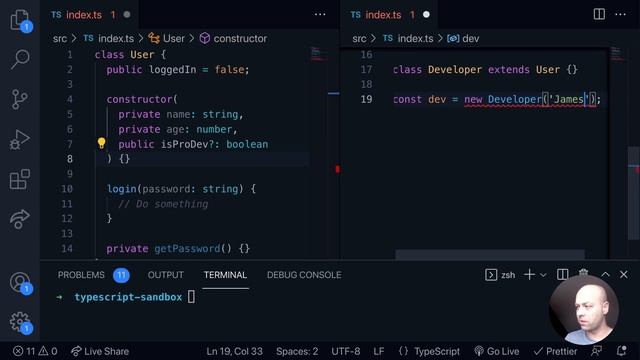This screenshot has width=640, height=360.
Task: Select the left editor index.ts tab
Action: coord(84,15)
